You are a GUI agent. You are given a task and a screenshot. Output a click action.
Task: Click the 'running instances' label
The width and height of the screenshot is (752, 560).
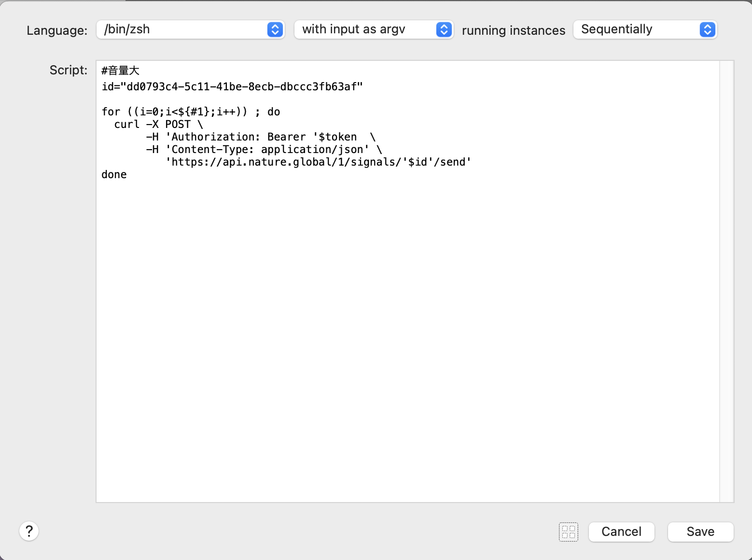point(514,30)
